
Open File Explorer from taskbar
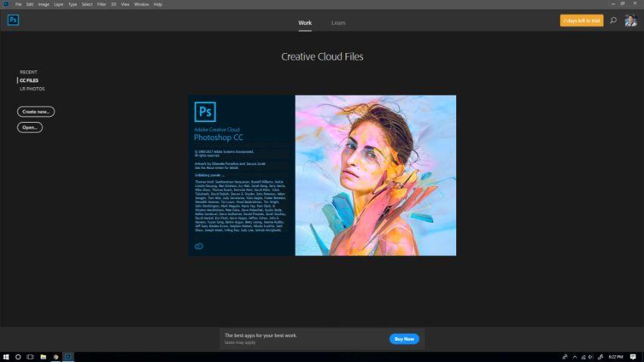pyautogui.click(x=43, y=357)
